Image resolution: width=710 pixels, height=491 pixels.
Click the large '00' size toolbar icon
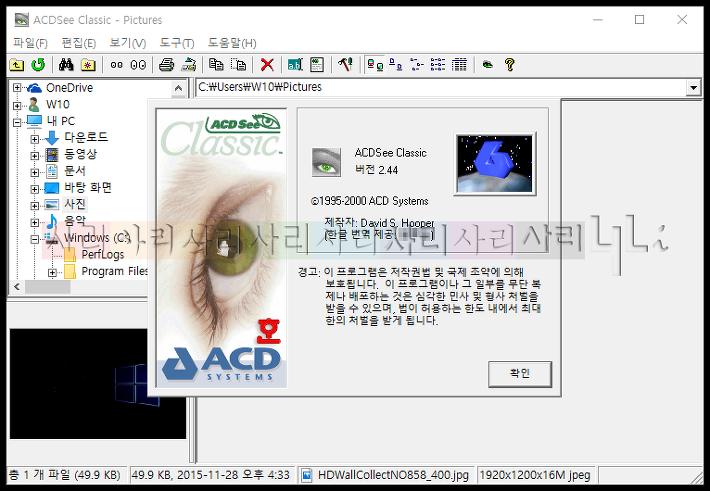pos(138,65)
